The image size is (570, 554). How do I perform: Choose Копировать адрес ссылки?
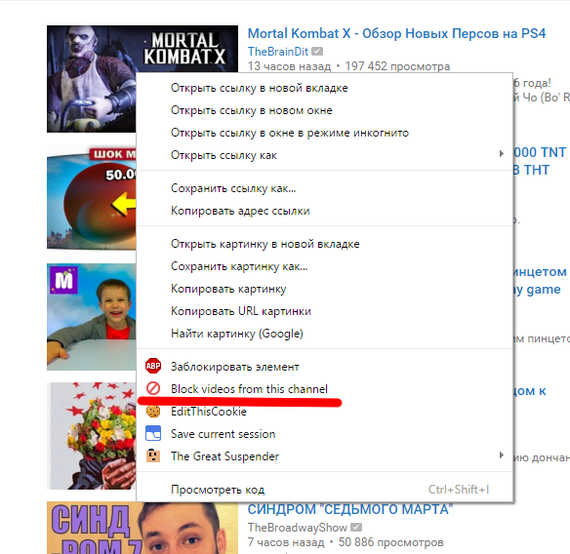coord(325,211)
